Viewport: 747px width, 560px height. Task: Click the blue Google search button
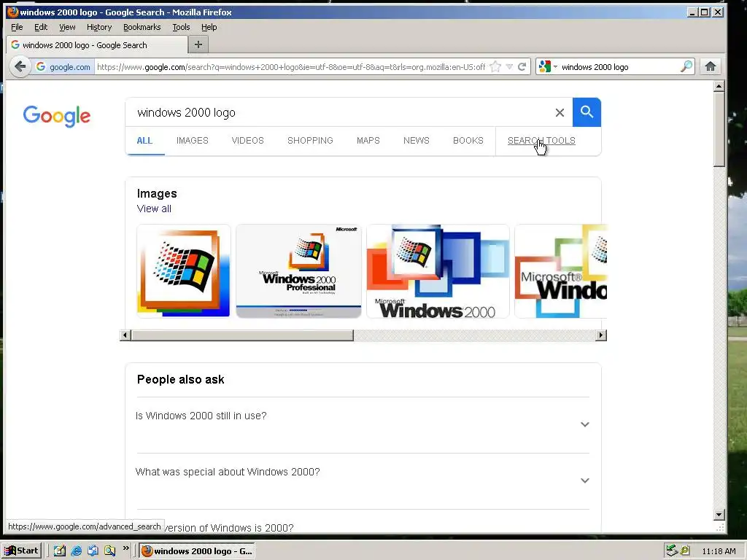point(587,112)
